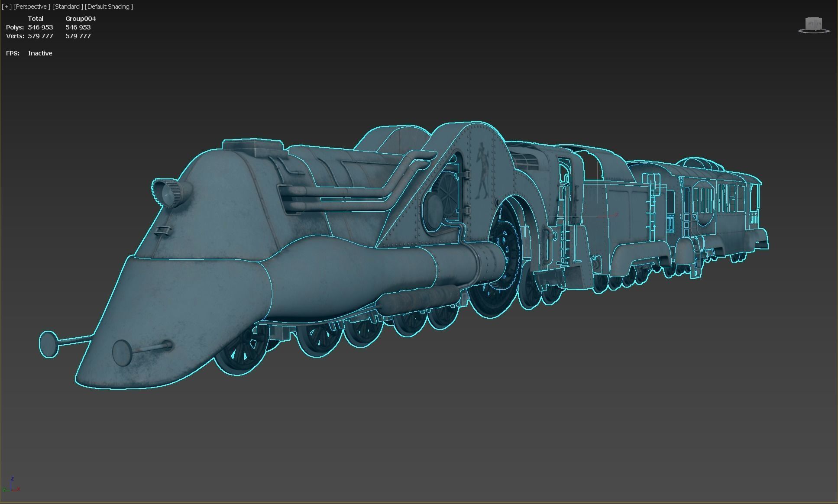Click the LEFT face of the ViewCube
Viewport: 838px width, 504px height.
(x=811, y=24)
